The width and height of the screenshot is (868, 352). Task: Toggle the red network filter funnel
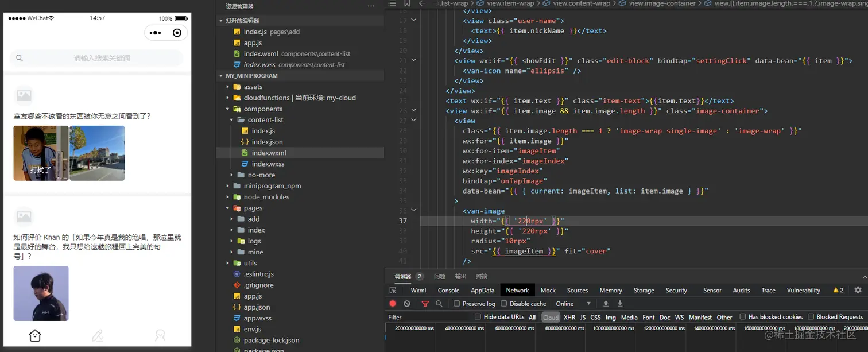425,304
